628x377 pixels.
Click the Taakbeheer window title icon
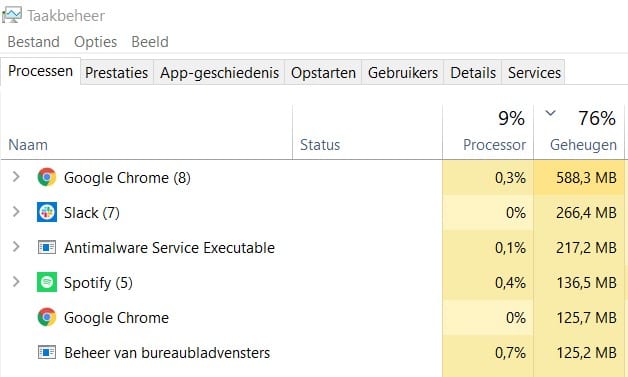pyautogui.click(x=12, y=16)
